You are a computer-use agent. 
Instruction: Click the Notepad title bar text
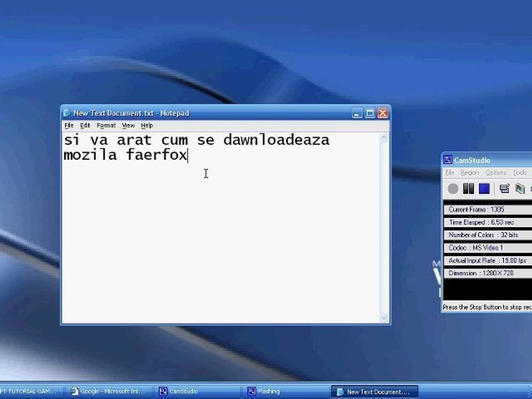(x=131, y=113)
